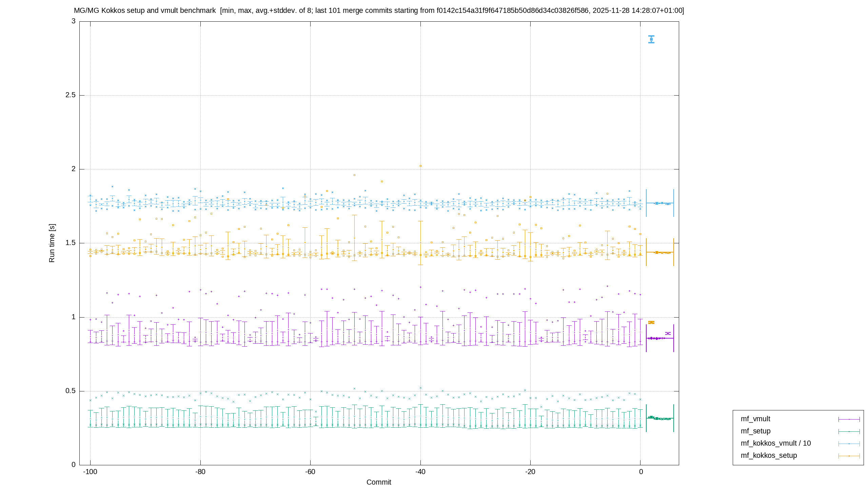Select the mf_kokkos_setup legend label

(769, 455)
